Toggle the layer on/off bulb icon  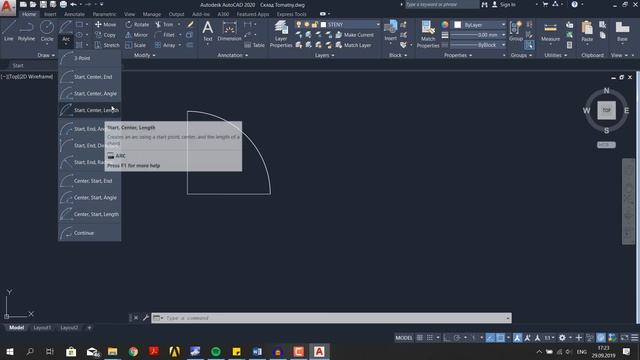click(x=299, y=24)
